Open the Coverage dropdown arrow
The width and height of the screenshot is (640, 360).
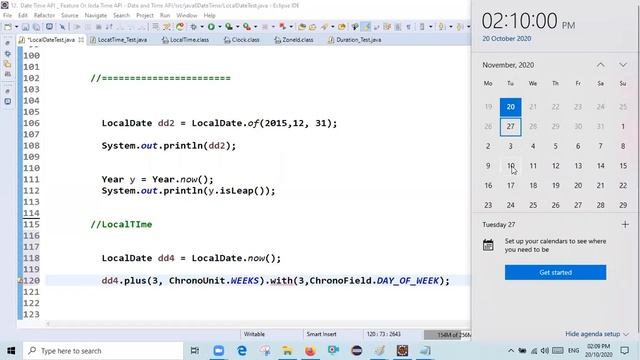[x=238, y=27]
